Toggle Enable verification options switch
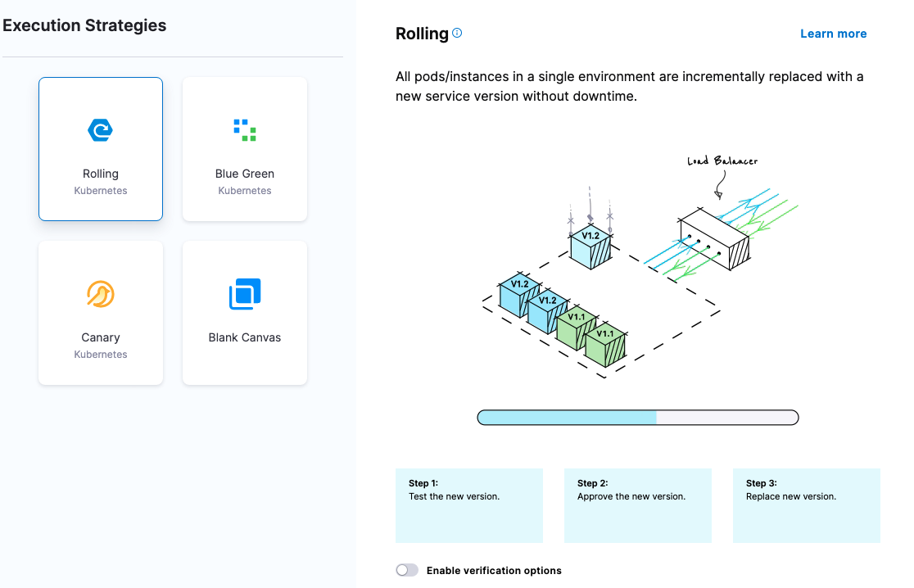Screen dimensions: 914x588 pos(407,570)
